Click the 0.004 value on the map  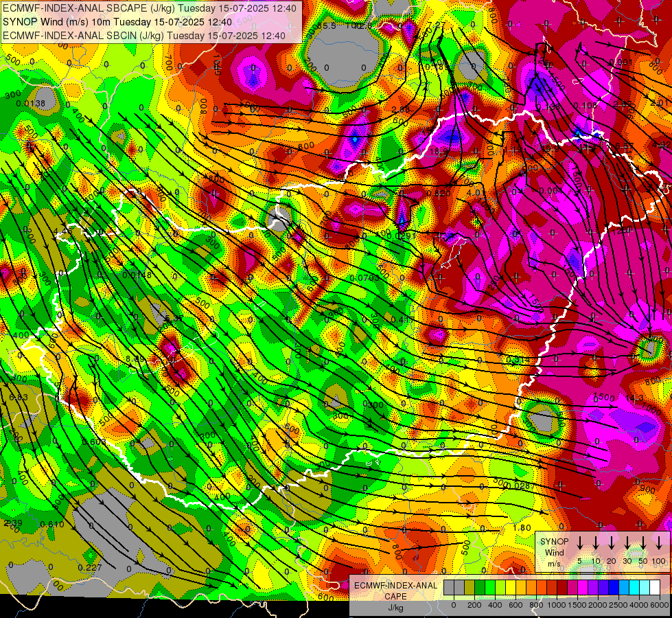[551, 191]
